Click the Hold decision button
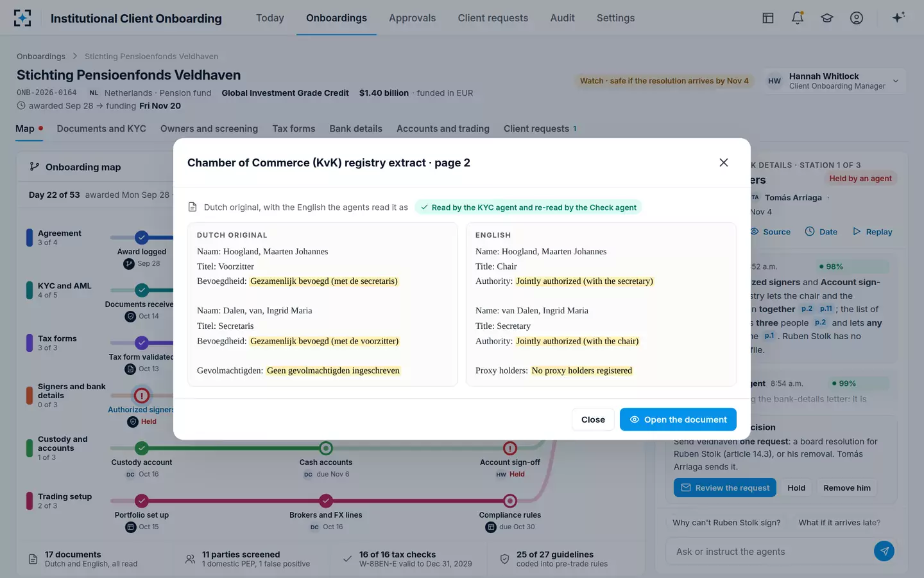924x578 pixels. pyautogui.click(x=796, y=488)
